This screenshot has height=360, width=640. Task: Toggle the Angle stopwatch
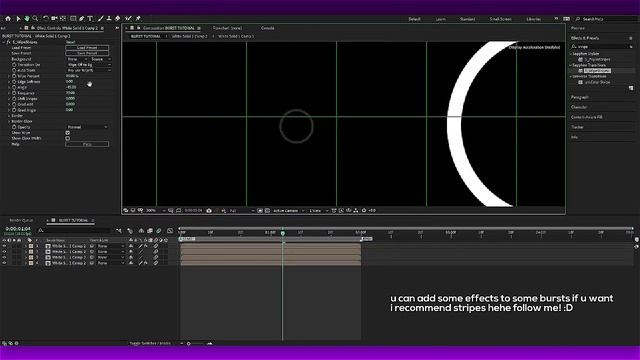[14, 87]
